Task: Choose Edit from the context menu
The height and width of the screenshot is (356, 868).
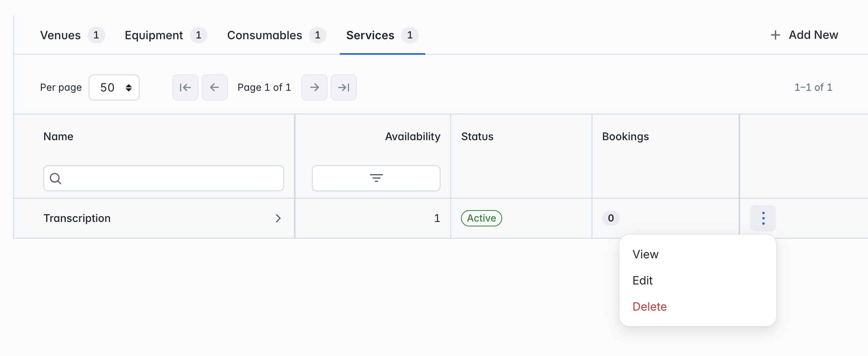Action: click(697, 280)
